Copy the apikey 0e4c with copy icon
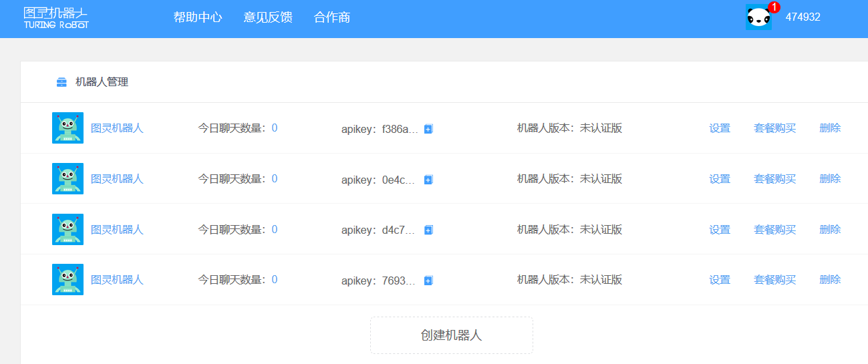868x364 pixels. [x=428, y=179]
